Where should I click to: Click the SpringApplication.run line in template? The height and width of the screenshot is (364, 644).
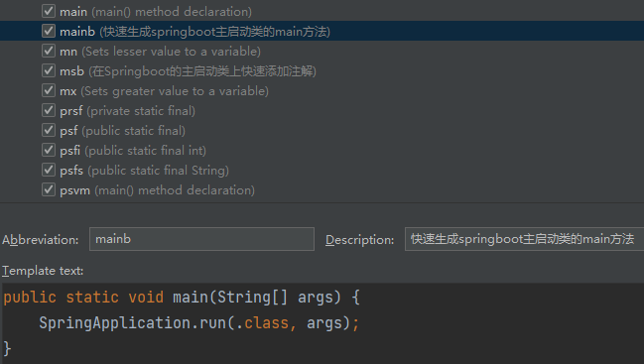click(199, 323)
